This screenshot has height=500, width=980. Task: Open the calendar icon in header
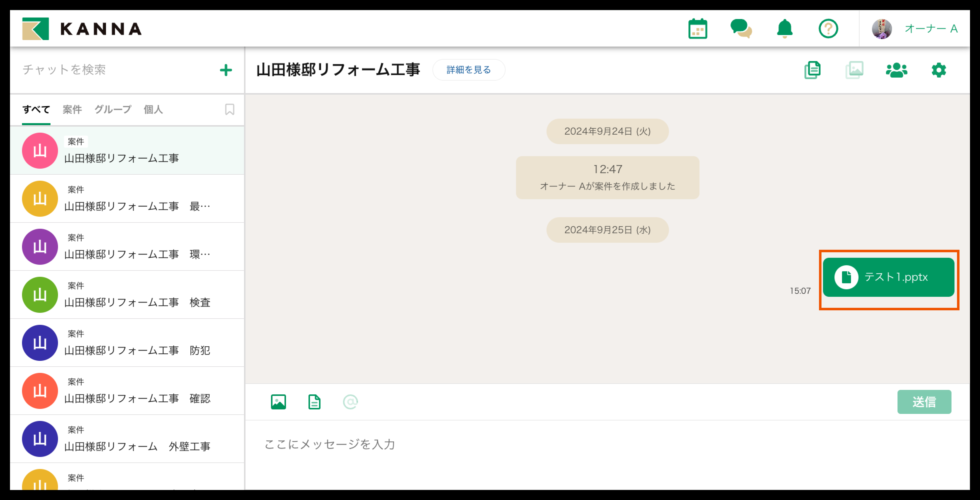(697, 29)
